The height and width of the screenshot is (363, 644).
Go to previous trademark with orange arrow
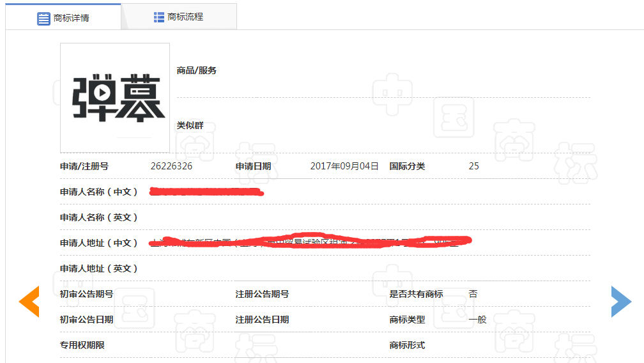[x=29, y=302]
